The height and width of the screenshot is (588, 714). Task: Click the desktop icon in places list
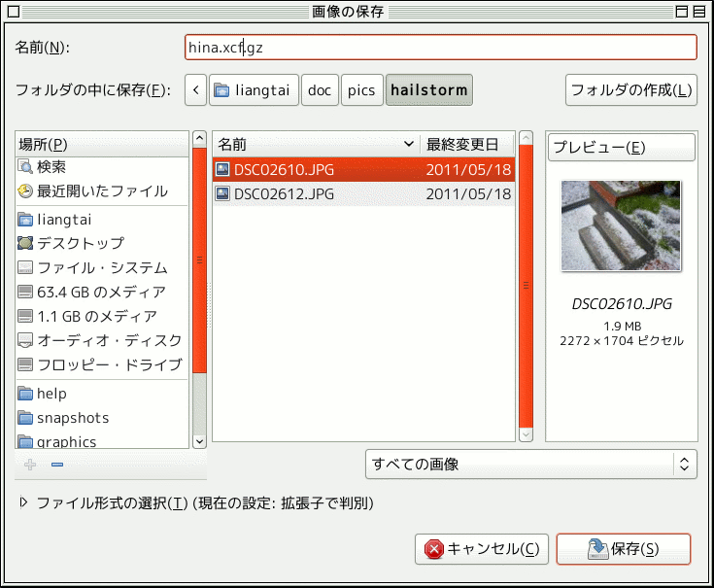25,243
